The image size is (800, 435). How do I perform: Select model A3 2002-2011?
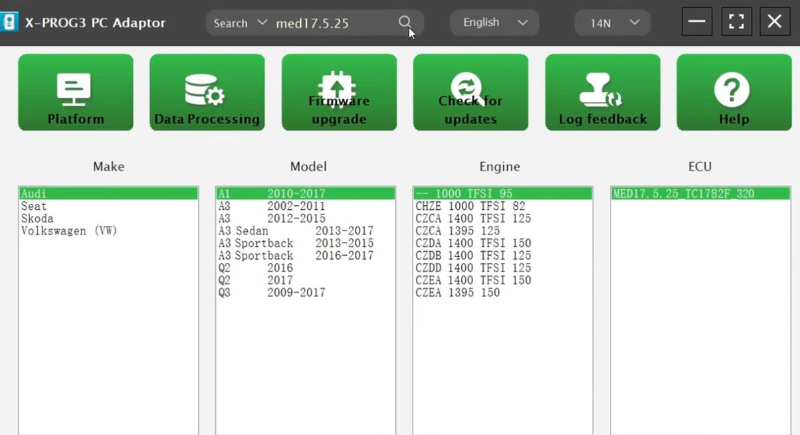[x=306, y=206]
